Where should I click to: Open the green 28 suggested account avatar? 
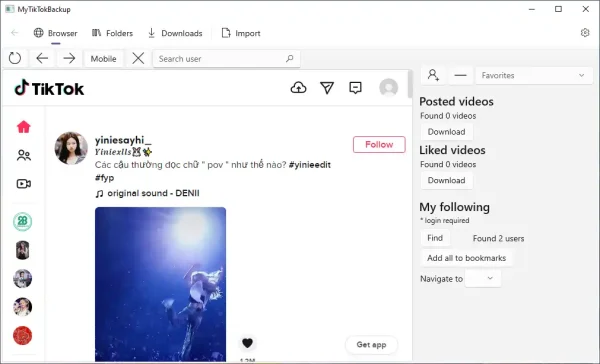coord(23,222)
